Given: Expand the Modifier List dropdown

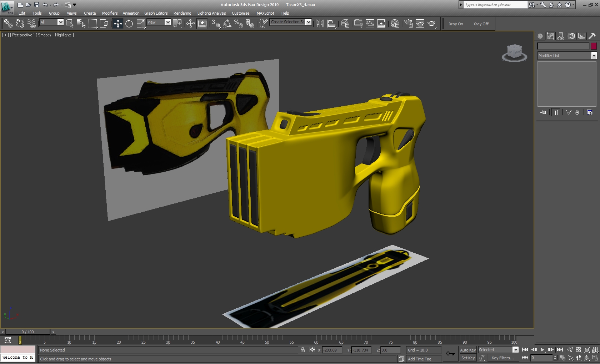Looking at the screenshot, I should point(594,56).
